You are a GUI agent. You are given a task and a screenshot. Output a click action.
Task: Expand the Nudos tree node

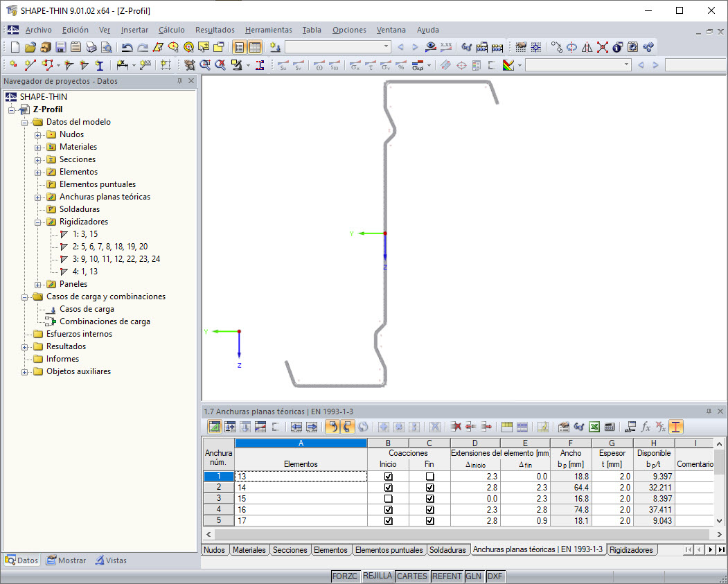pos(37,135)
